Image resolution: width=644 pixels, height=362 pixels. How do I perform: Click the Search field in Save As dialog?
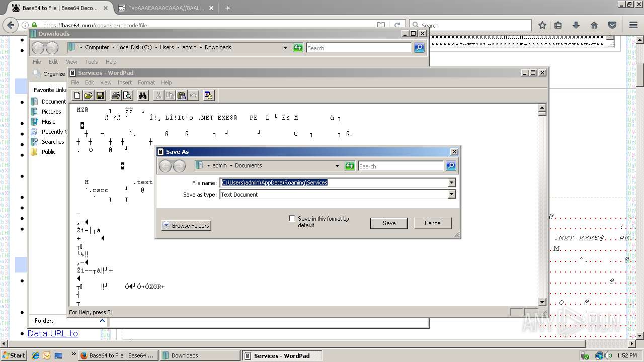point(400,166)
